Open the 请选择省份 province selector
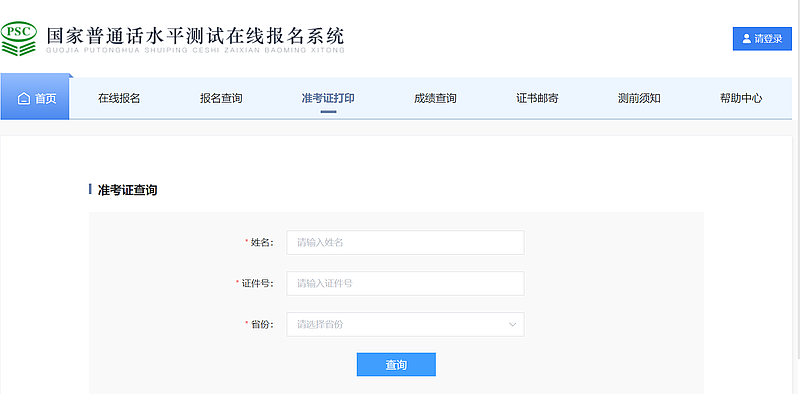This screenshot has height=394, width=800. coord(405,325)
